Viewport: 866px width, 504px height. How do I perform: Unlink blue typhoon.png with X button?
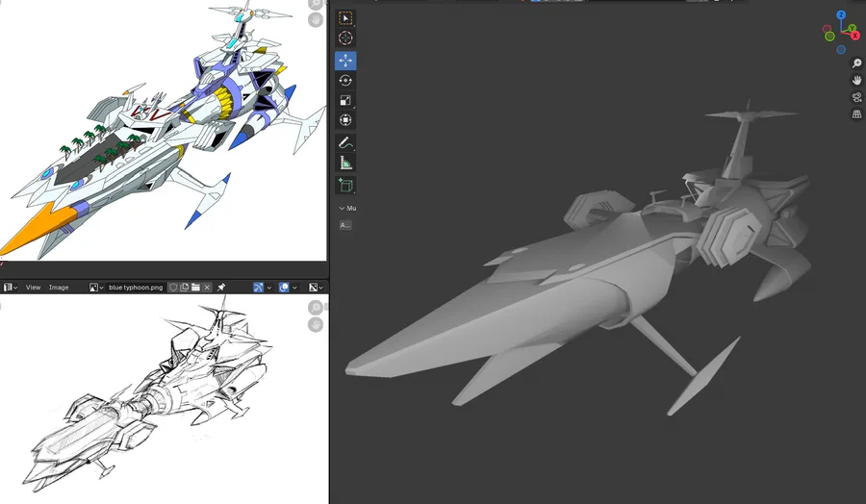207,287
